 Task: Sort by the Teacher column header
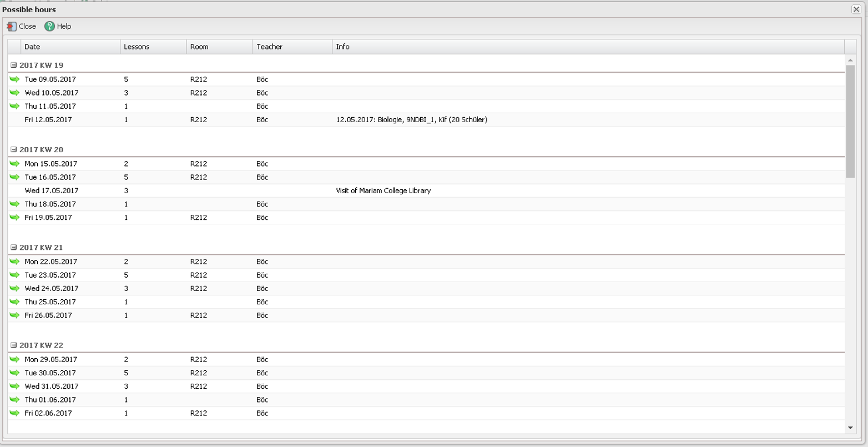[x=292, y=47]
